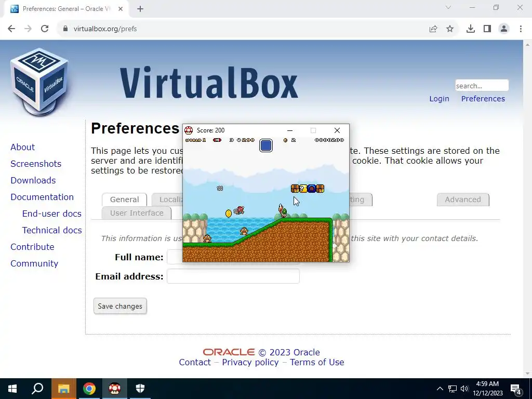The height and width of the screenshot is (399, 532).
Task: Switch to Chrome in the taskbar
Action: click(89, 389)
